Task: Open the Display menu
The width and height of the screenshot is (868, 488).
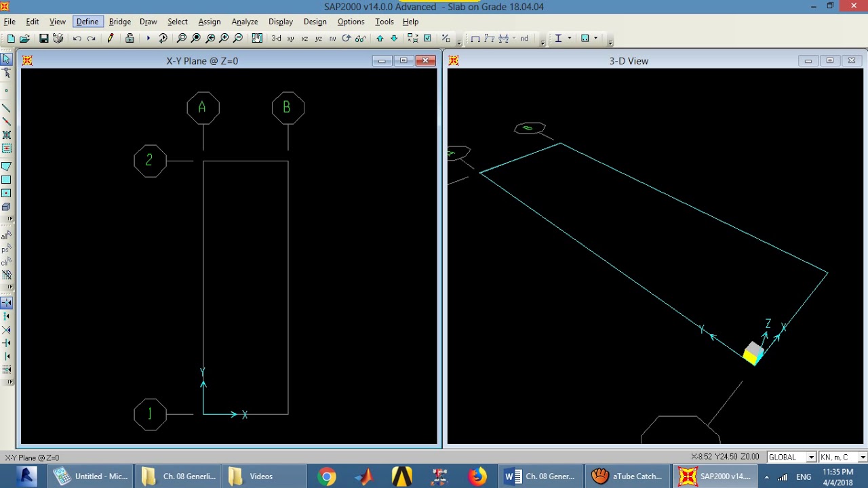Action: tap(281, 22)
